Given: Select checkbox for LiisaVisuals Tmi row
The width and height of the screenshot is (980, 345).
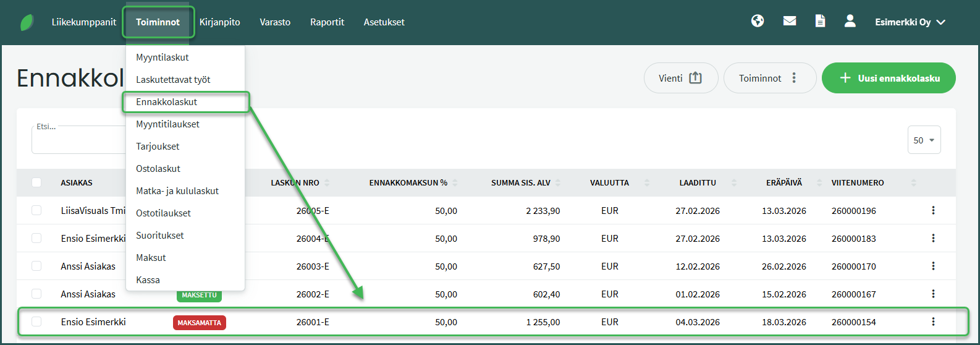Looking at the screenshot, I should [36, 210].
